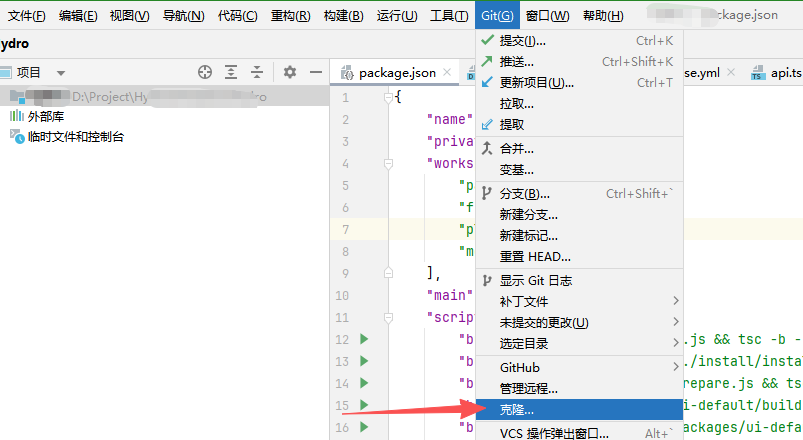
Task: Click the fold end marker on line 9
Action: point(388,273)
